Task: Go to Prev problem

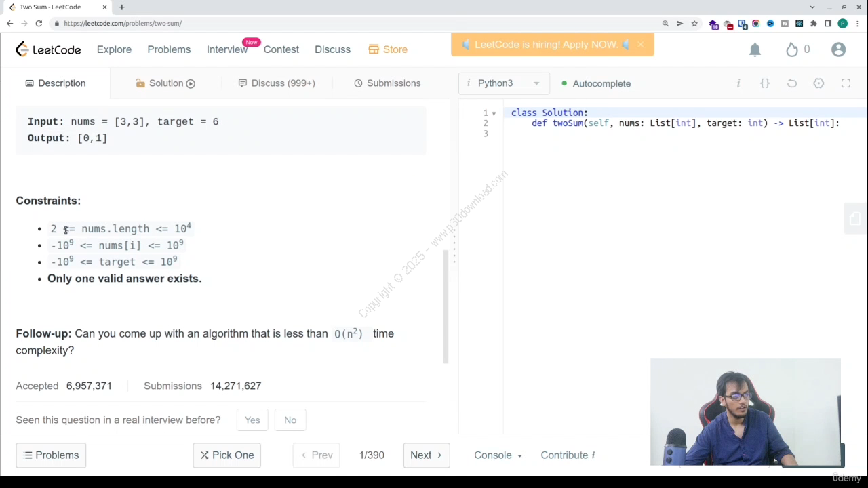Action: 317,455
